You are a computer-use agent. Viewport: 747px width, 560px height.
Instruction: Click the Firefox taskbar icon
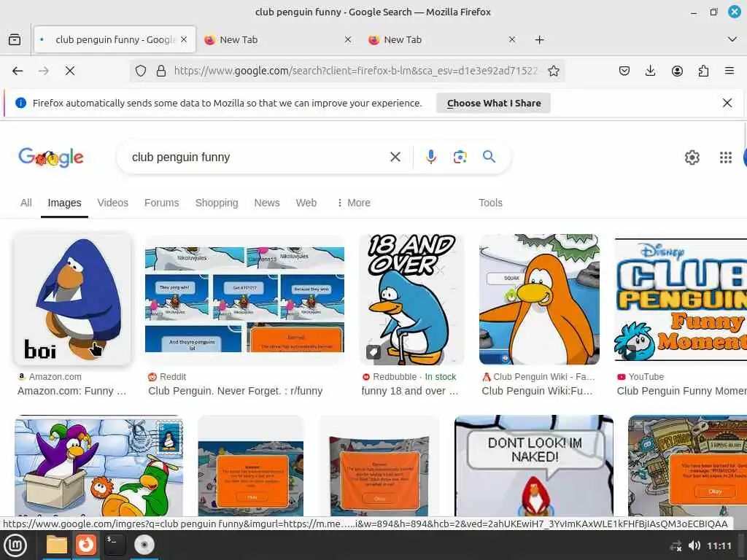click(x=86, y=545)
